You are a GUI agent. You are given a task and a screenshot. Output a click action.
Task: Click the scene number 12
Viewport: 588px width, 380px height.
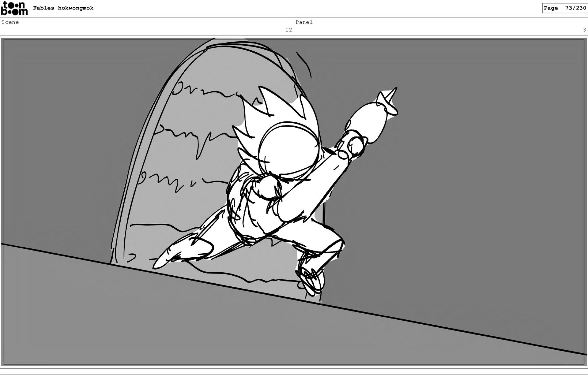pyautogui.click(x=288, y=30)
